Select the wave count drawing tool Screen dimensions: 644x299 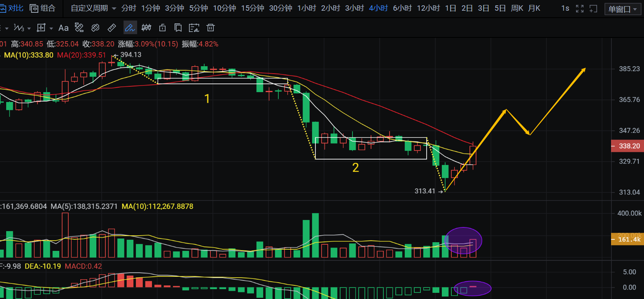19,28
